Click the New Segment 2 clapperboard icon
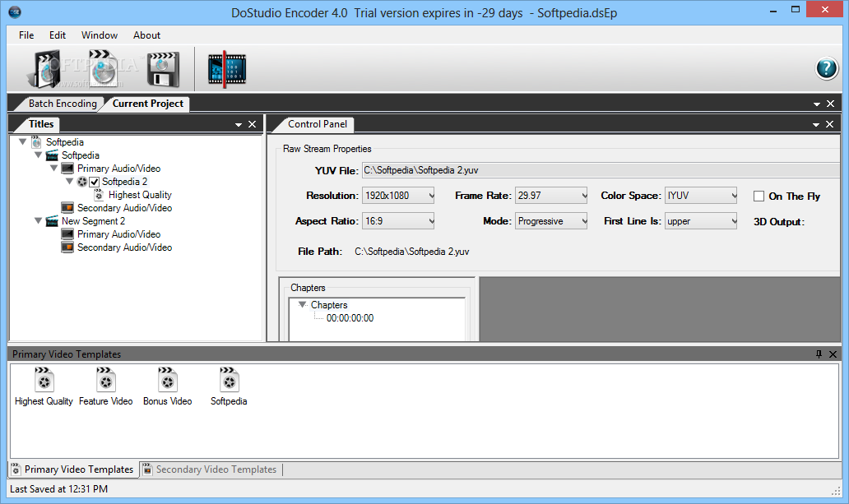The height and width of the screenshot is (504, 849). click(52, 221)
